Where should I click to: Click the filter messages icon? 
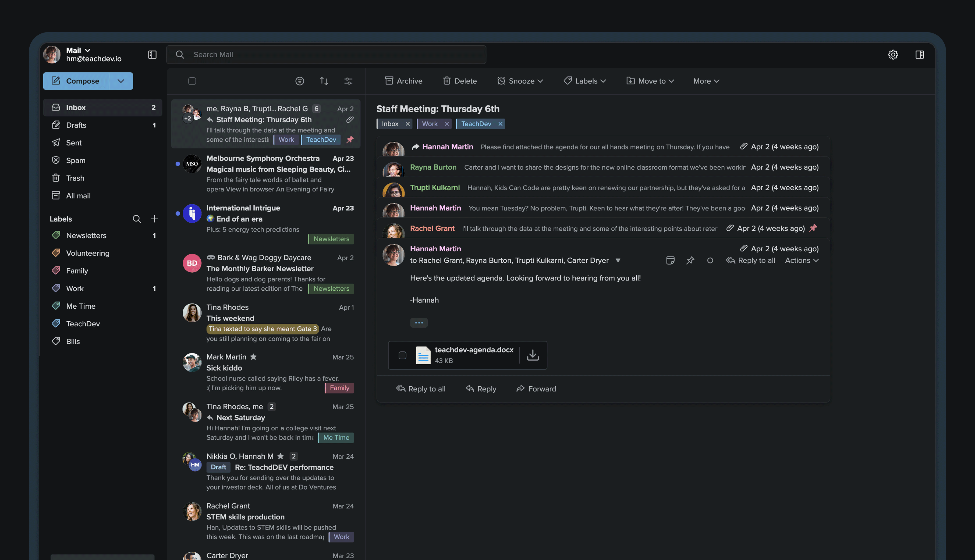pos(300,81)
